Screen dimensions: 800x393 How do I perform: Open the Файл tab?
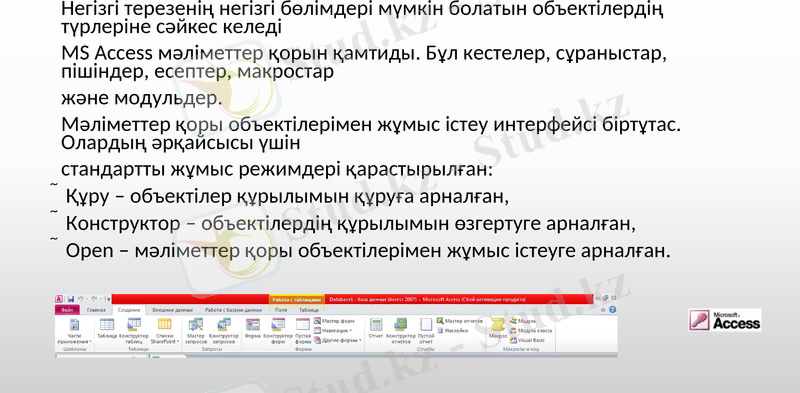[67, 310]
